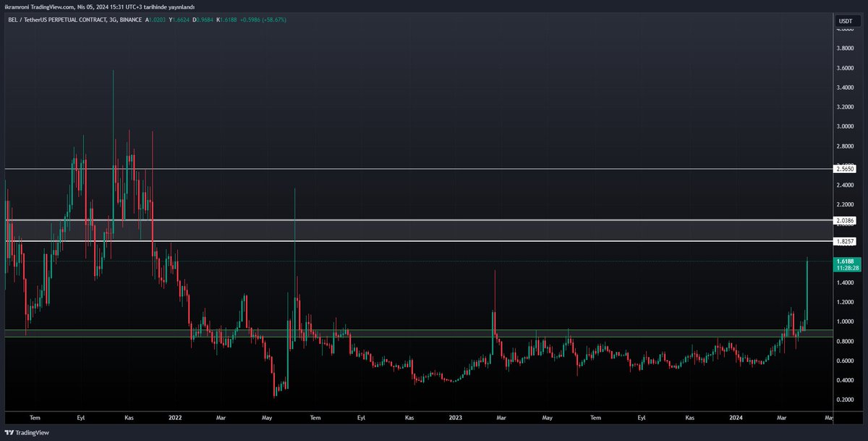The width and height of the screenshot is (868, 441).
Task: Click the change value +0.5986 (+58.67%)
Action: pos(263,20)
